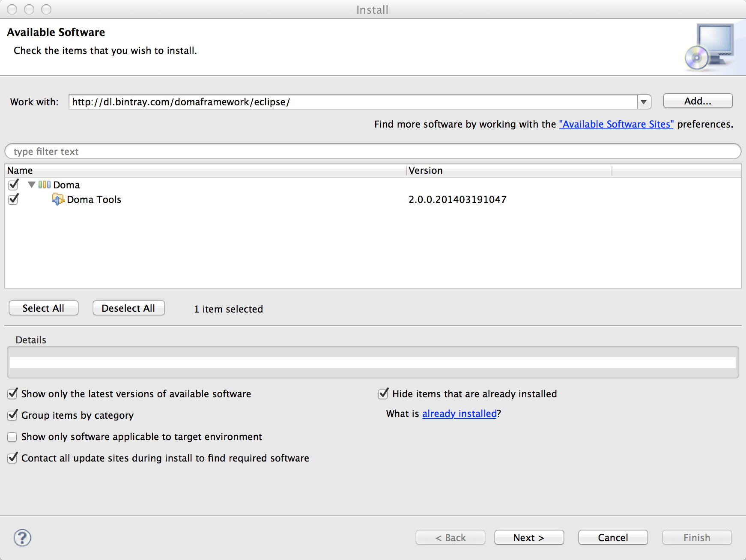
Task: Click the Version column header
Action: [x=509, y=170]
